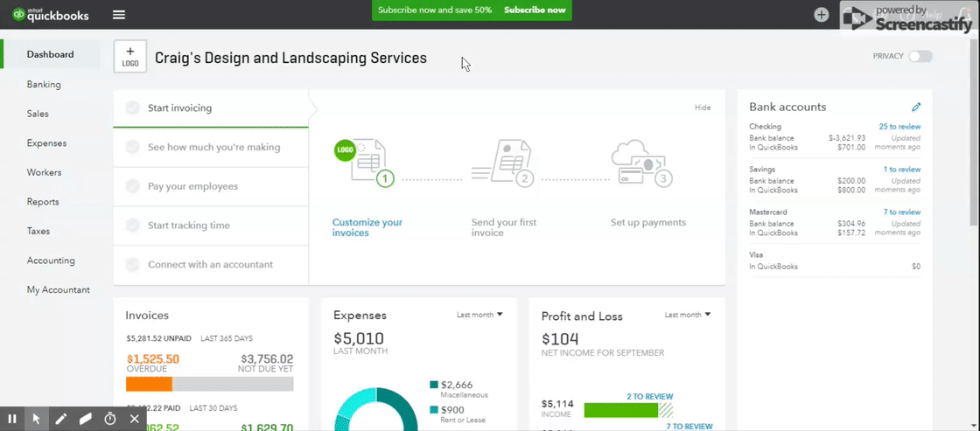Collapse the sidebar with hamburger menu icon
Screen dimensions: 980x431
[119, 14]
